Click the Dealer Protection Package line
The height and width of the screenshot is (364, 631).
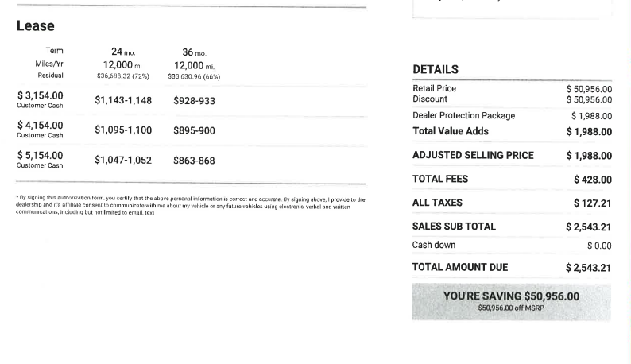[x=512, y=115]
